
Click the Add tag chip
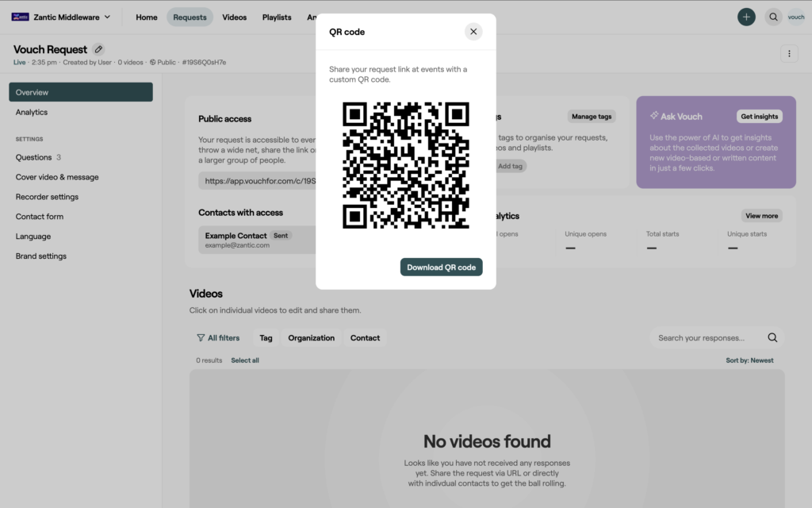point(510,166)
